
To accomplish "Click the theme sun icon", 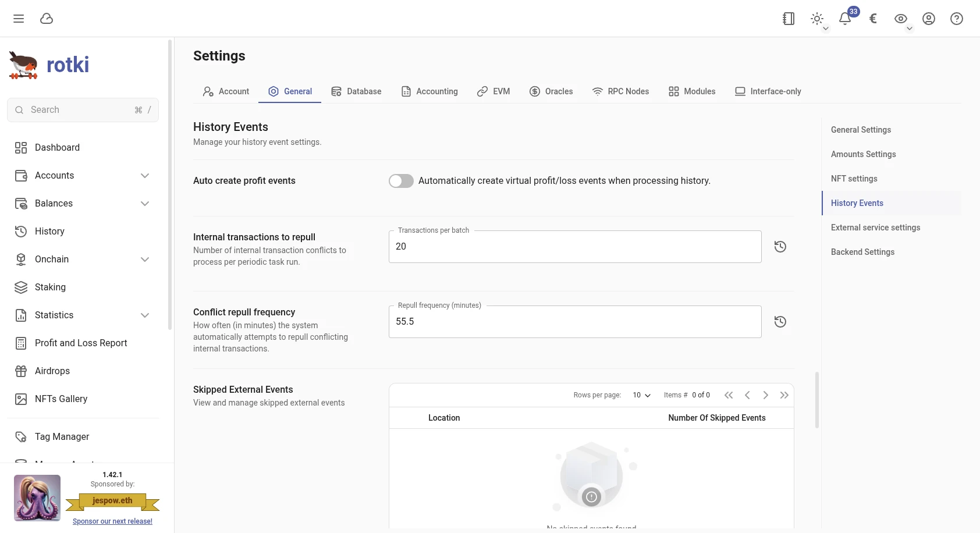I will tap(816, 19).
